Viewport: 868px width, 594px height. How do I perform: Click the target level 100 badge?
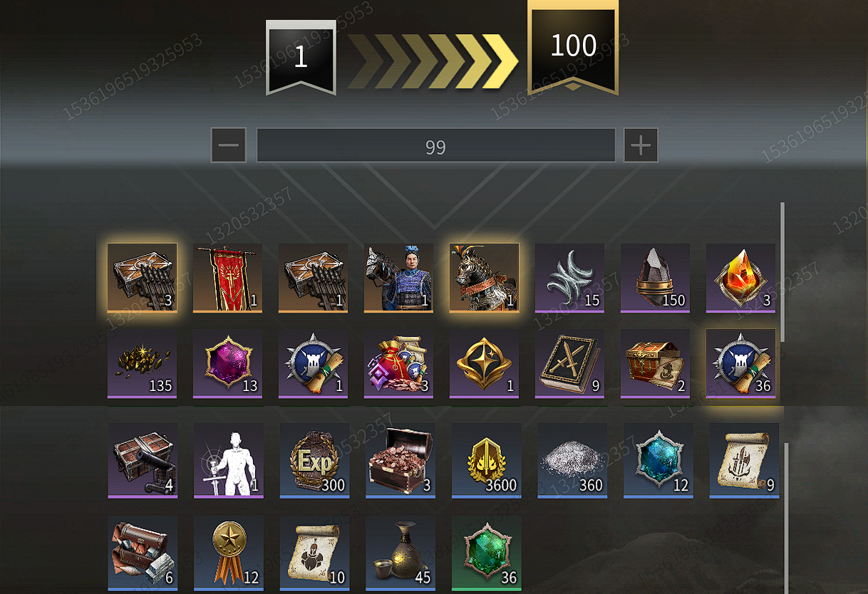click(x=573, y=47)
